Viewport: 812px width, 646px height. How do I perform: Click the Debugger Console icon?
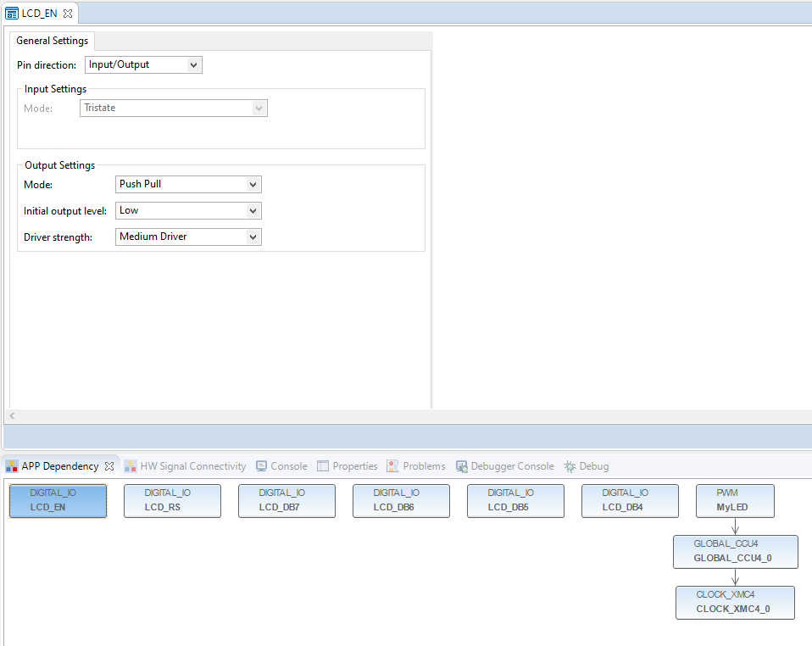461,466
